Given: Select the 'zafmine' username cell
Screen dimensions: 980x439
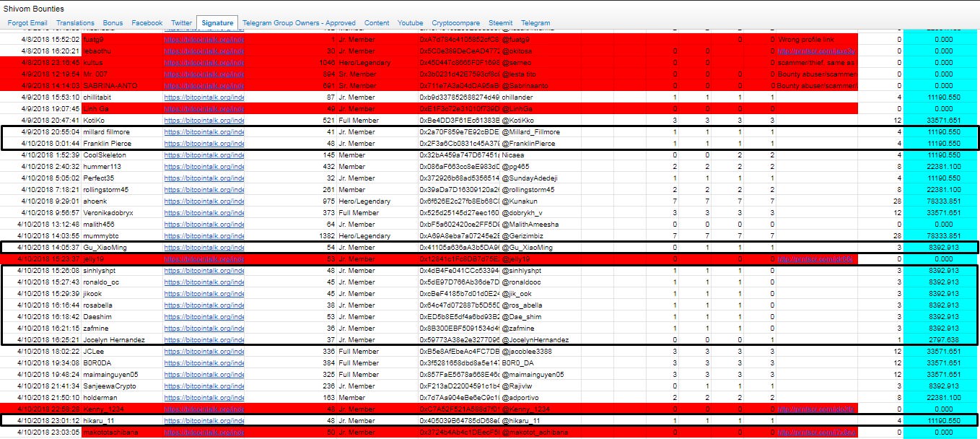Looking at the screenshot, I should point(96,329).
